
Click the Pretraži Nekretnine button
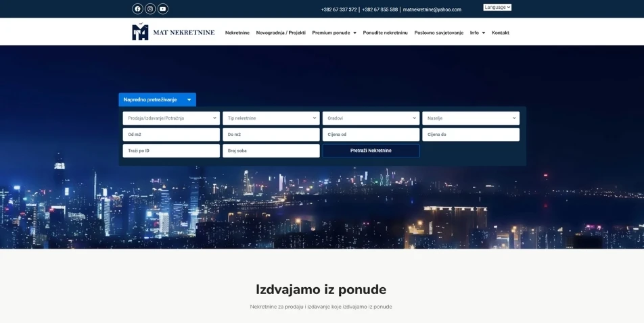coord(371,151)
